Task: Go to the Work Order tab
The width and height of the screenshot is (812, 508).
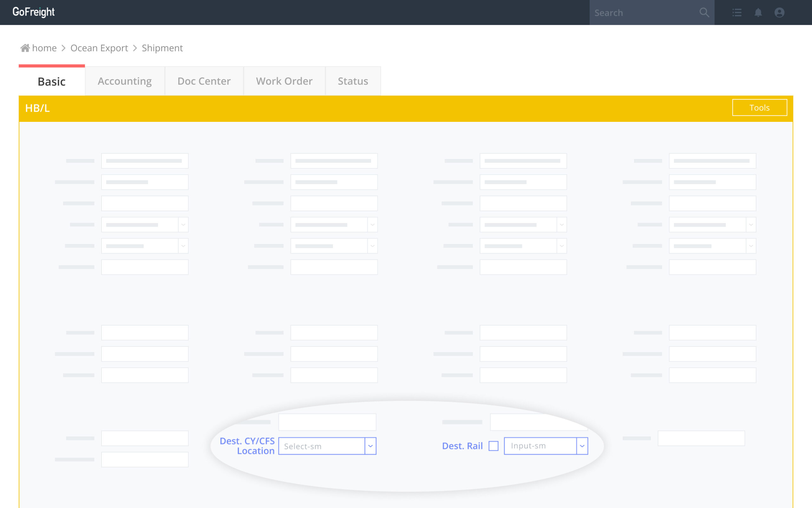Action: (x=284, y=81)
